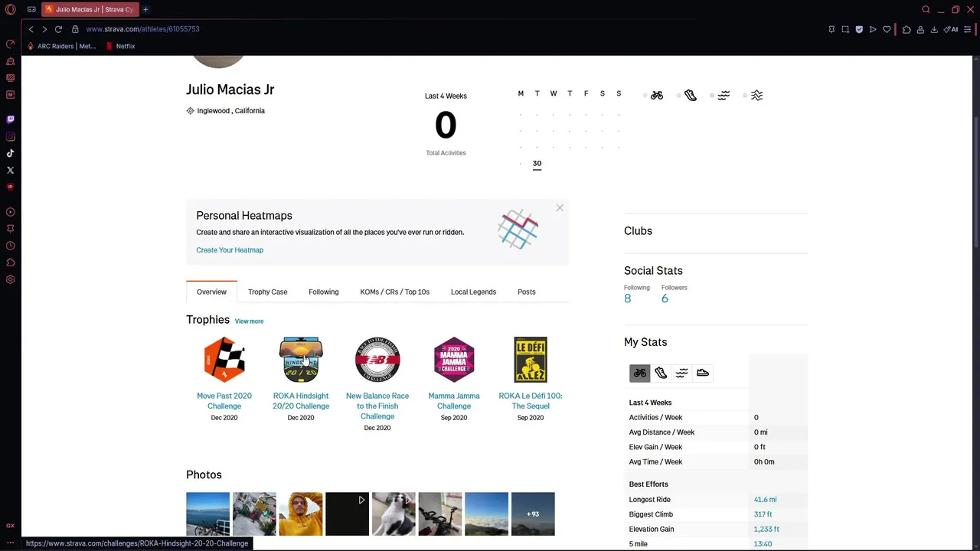The width and height of the screenshot is (980, 551).
Task: Open Followers count 6
Action: (x=665, y=298)
